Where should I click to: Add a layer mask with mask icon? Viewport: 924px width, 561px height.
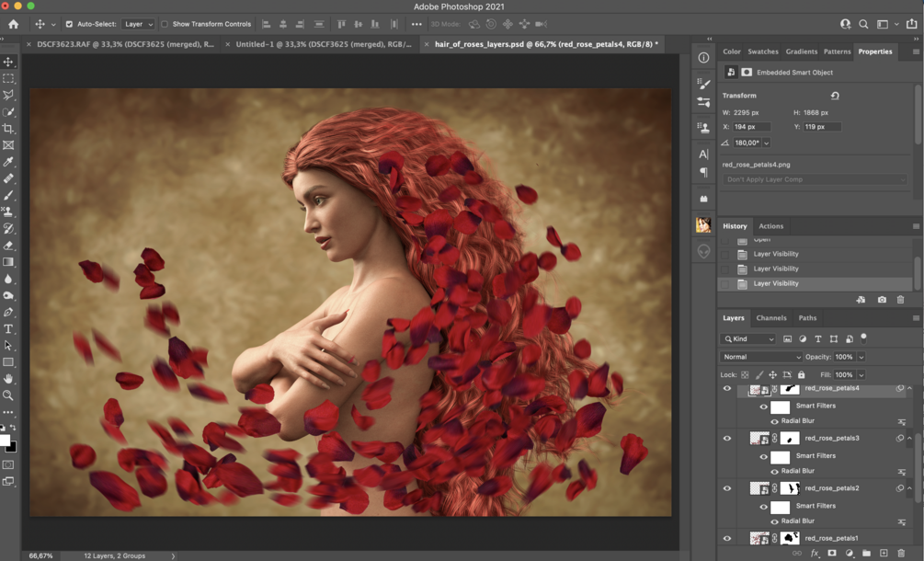pyautogui.click(x=832, y=554)
